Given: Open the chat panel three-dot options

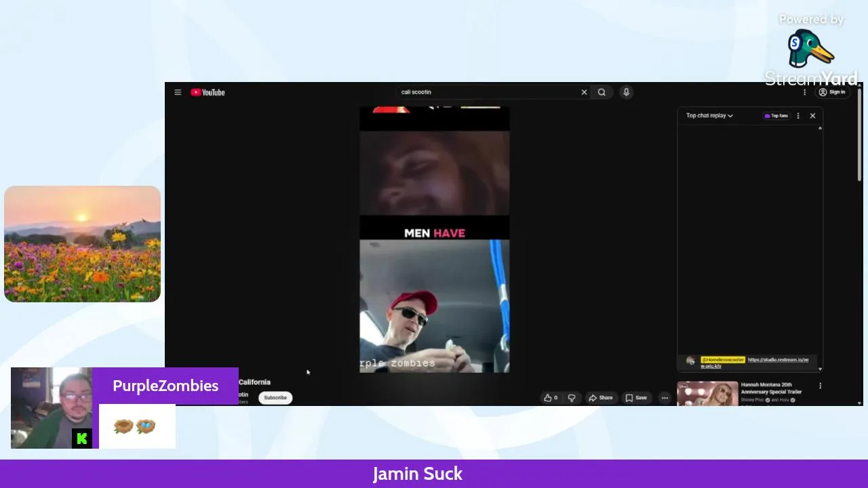Looking at the screenshot, I should pyautogui.click(x=798, y=116).
